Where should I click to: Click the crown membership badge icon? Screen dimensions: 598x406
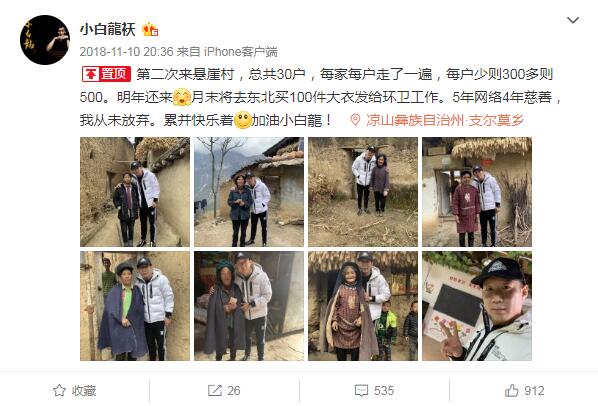tap(150, 29)
